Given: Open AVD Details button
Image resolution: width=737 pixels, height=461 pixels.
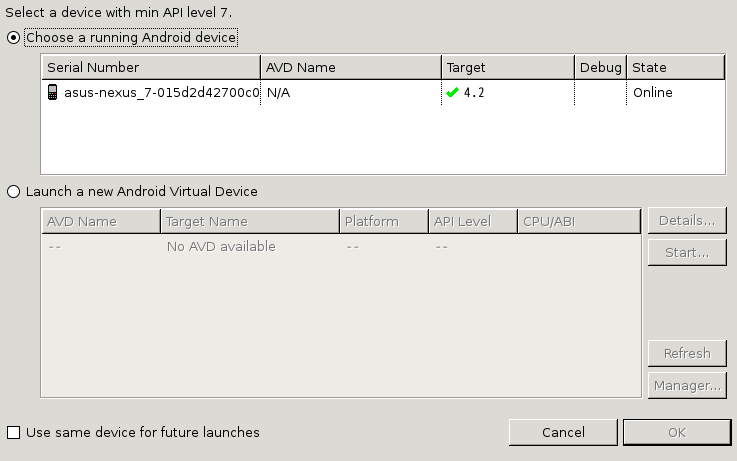Looking at the screenshot, I should [x=687, y=220].
